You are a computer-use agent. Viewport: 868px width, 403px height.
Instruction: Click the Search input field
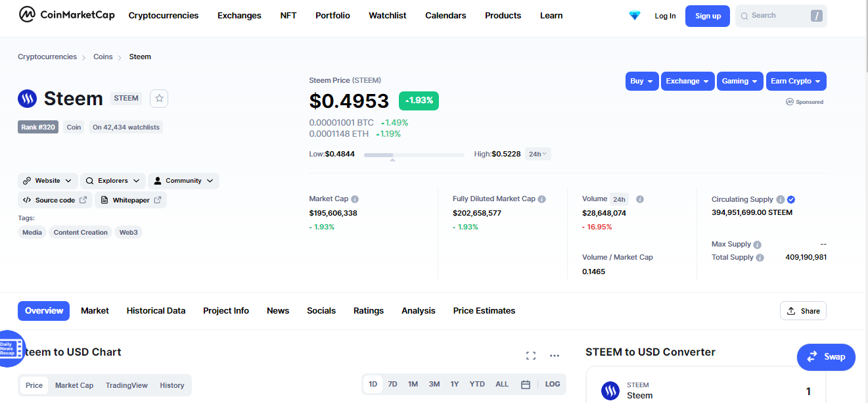(781, 16)
